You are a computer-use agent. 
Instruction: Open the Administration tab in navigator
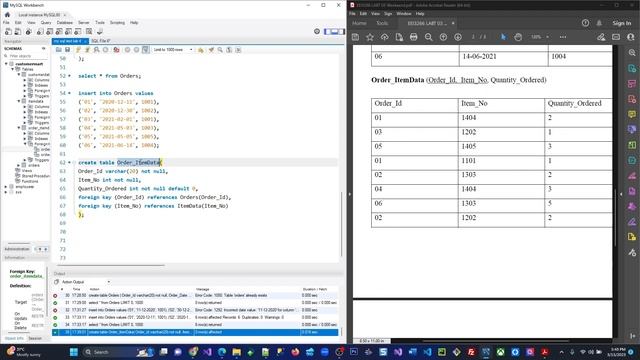coord(17,249)
